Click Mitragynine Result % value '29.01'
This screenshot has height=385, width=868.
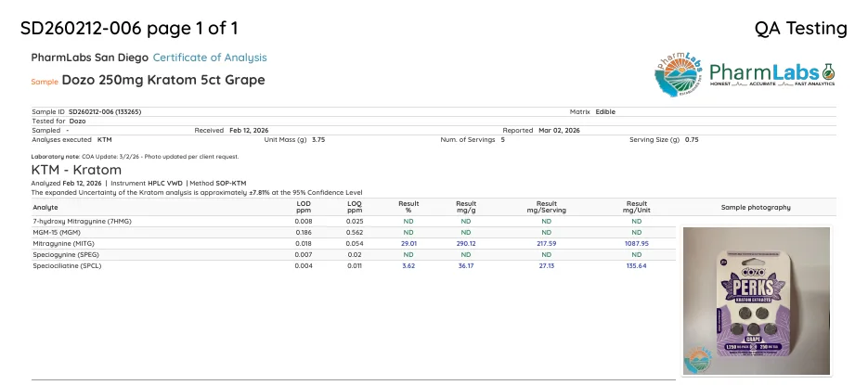pyautogui.click(x=408, y=243)
